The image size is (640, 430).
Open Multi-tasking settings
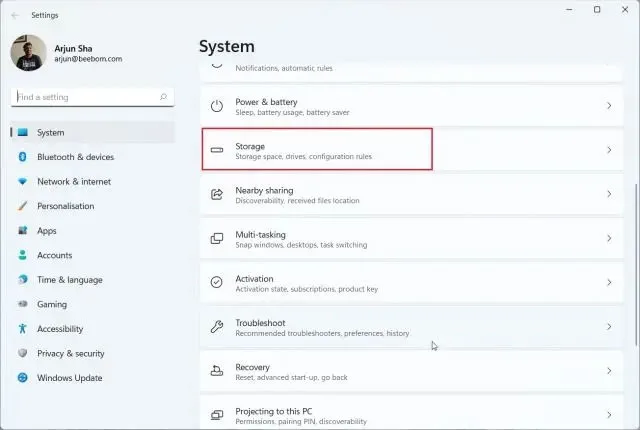[411, 238]
